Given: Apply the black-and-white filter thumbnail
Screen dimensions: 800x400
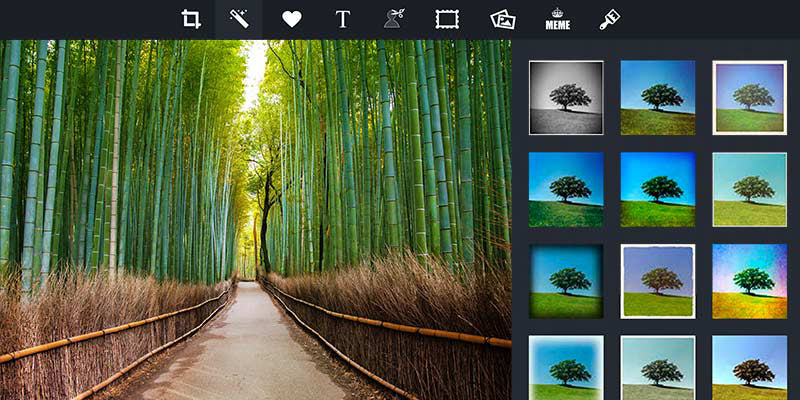Looking at the screenshot, I should point(566,97).
